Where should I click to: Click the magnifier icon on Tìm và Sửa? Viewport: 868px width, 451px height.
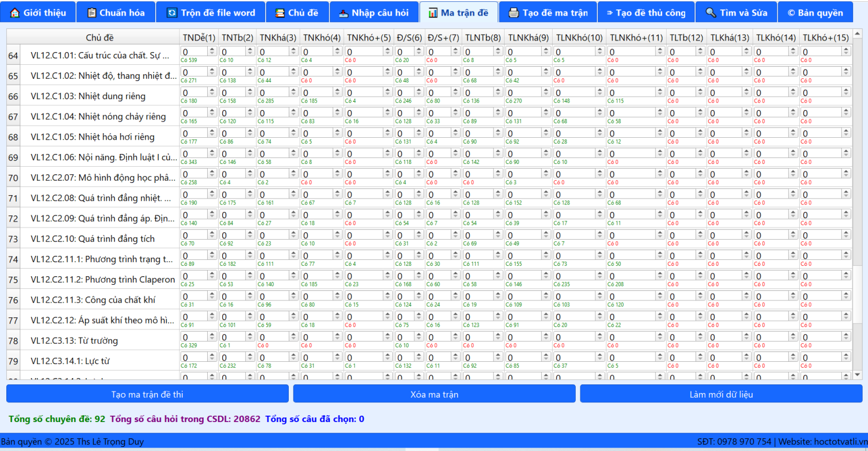(710, 13)
